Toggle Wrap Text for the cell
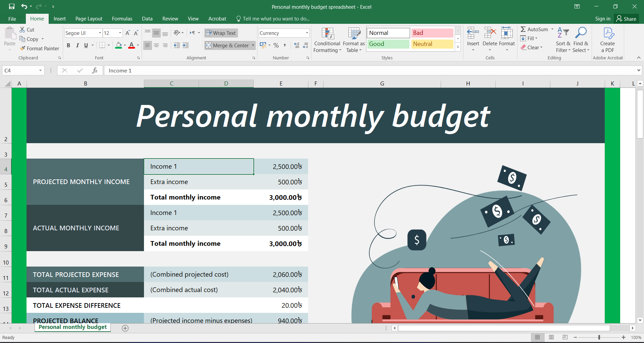This screenshot has height=343, width=644. coord(221,33)
